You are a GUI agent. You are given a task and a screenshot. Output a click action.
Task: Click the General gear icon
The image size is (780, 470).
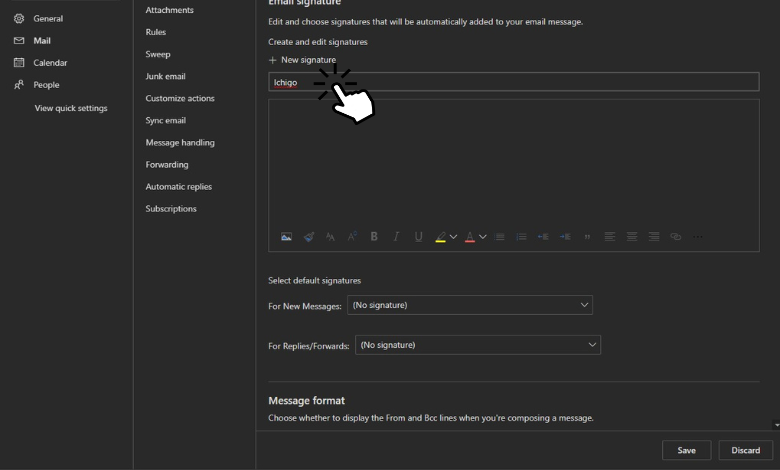point(19,18)
